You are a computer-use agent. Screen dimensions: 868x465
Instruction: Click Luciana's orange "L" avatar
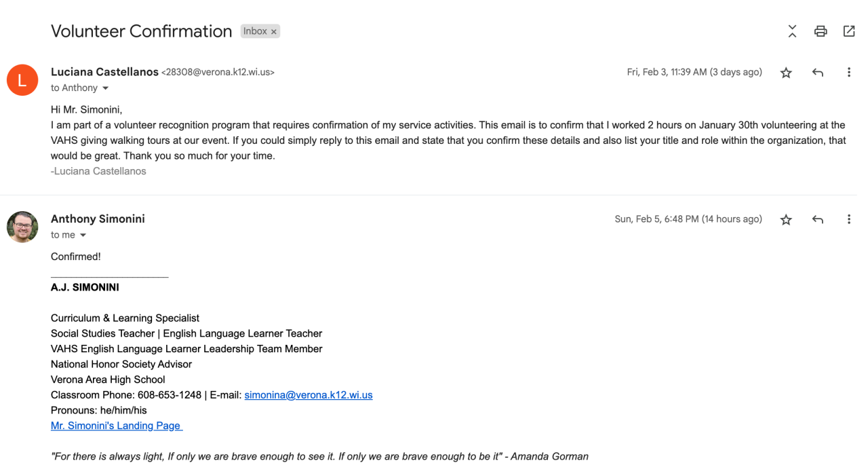[22, 80]
